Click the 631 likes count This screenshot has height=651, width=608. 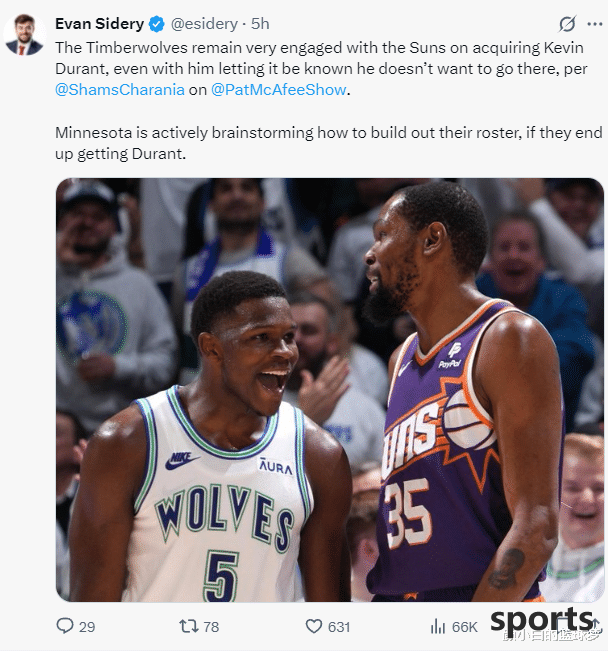(x=339, y=627)
